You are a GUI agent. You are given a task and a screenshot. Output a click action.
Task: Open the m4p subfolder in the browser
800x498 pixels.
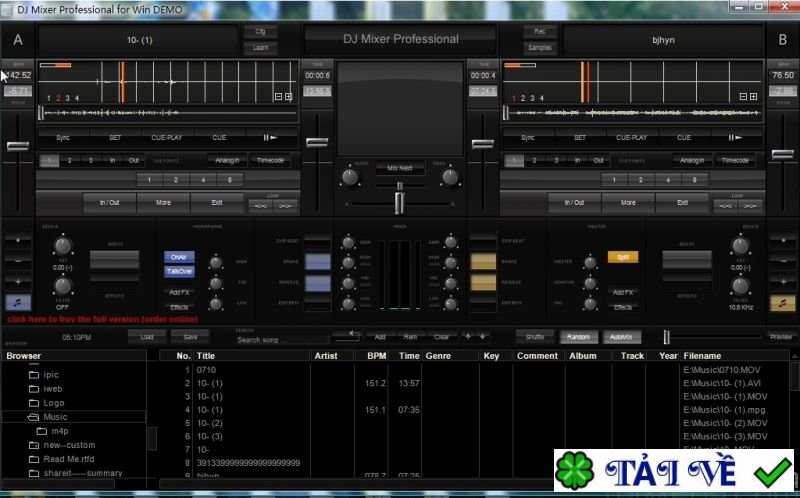[60, 431]
